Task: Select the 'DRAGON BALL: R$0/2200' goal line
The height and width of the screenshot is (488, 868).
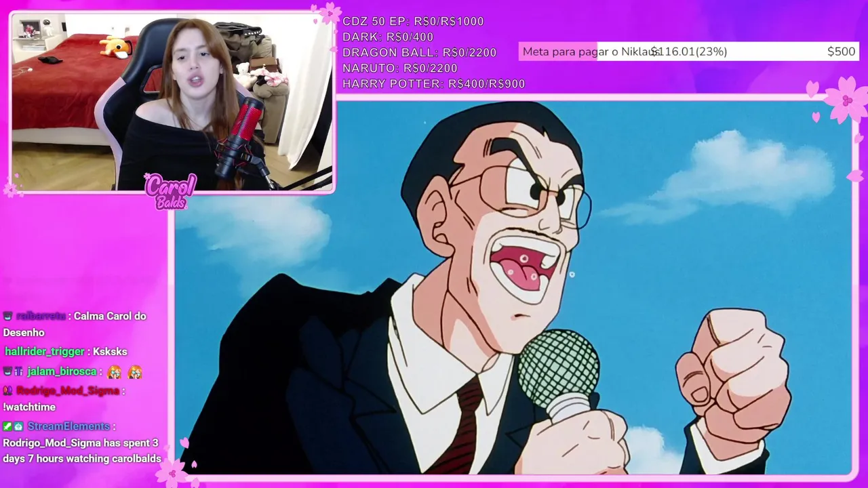Action: 419,52
